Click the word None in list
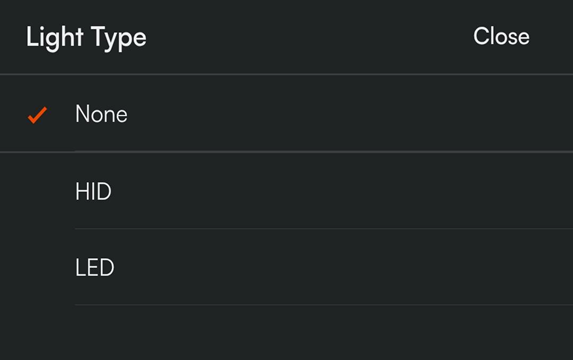The height and width of the screenshot is (360, 573). click(101, 114)
